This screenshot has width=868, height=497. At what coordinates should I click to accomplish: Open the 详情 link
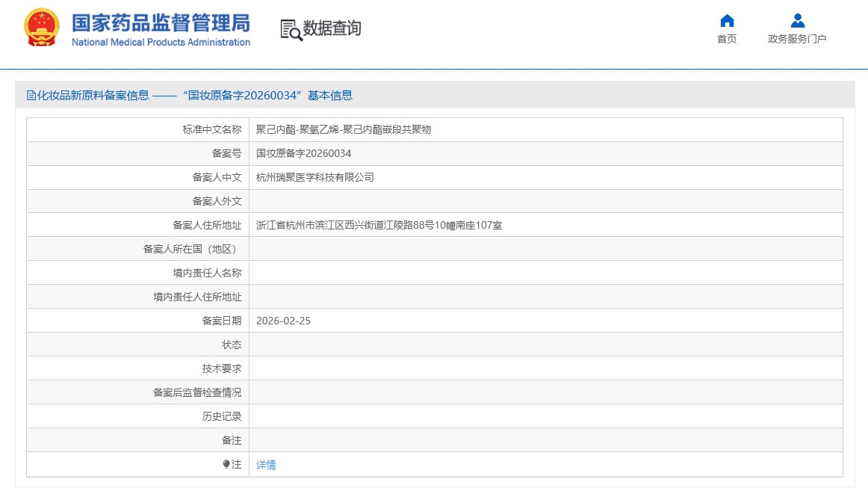[x=266, y=465]
